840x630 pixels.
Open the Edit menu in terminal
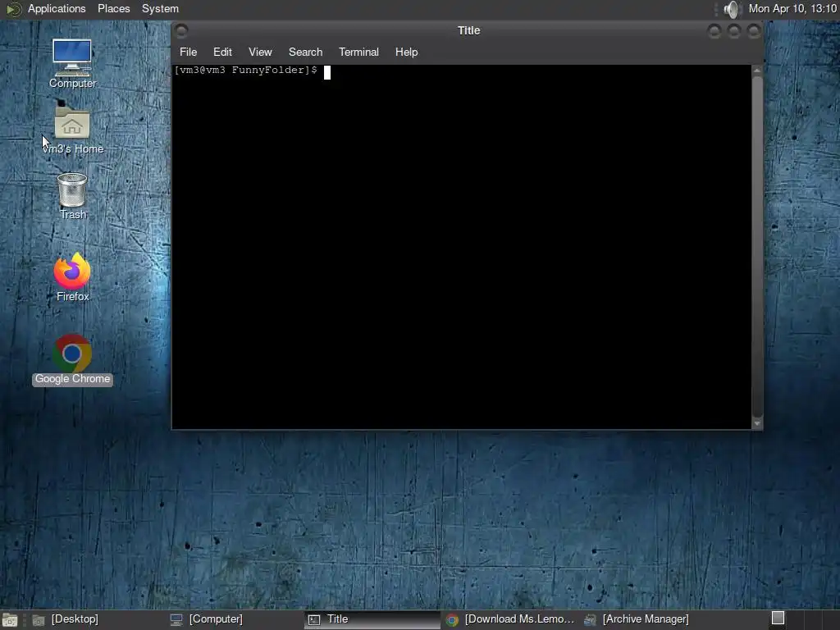click(x=222, y=52)
